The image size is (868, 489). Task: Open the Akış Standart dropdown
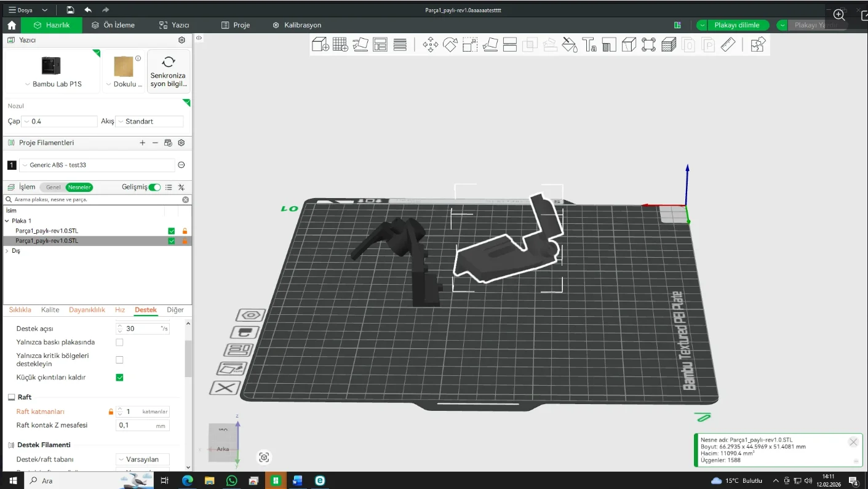149,122
